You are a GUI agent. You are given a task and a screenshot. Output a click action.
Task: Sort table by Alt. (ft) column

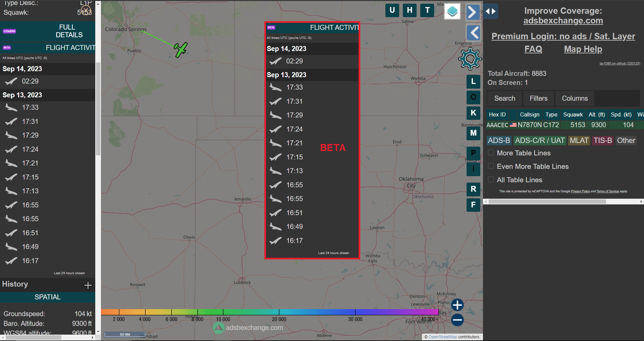pos(597,115)
